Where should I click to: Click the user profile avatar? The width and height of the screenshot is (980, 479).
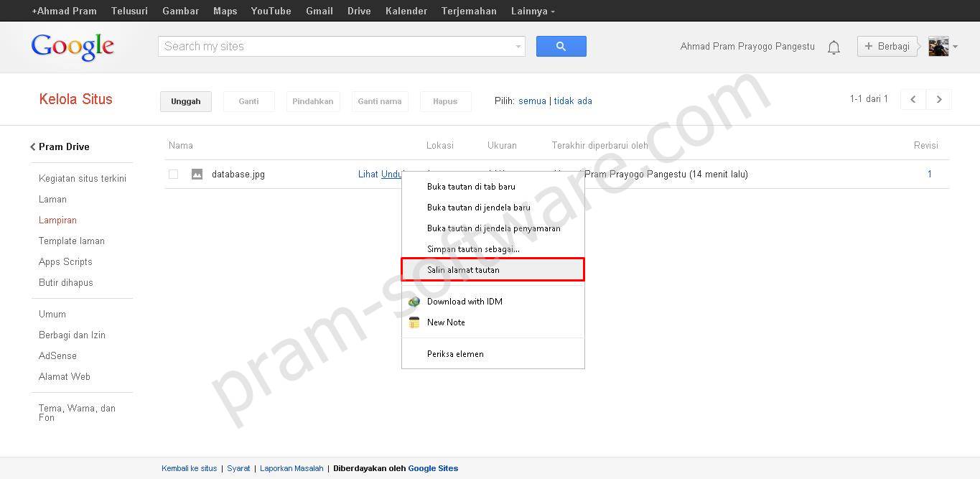click(x=938, y=47)
